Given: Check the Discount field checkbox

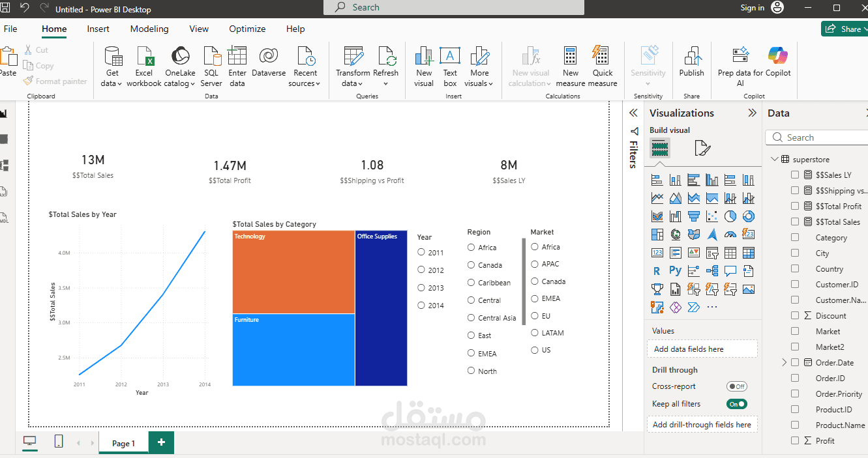Looking at the screenshot, I should point(795,315).
